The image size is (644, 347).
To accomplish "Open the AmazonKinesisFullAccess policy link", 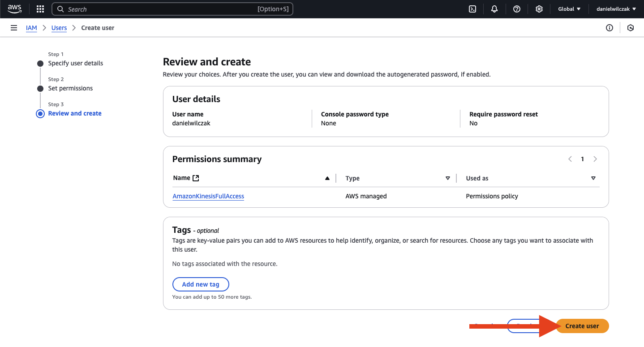I will pyautogui.click(x=208, y=196).
